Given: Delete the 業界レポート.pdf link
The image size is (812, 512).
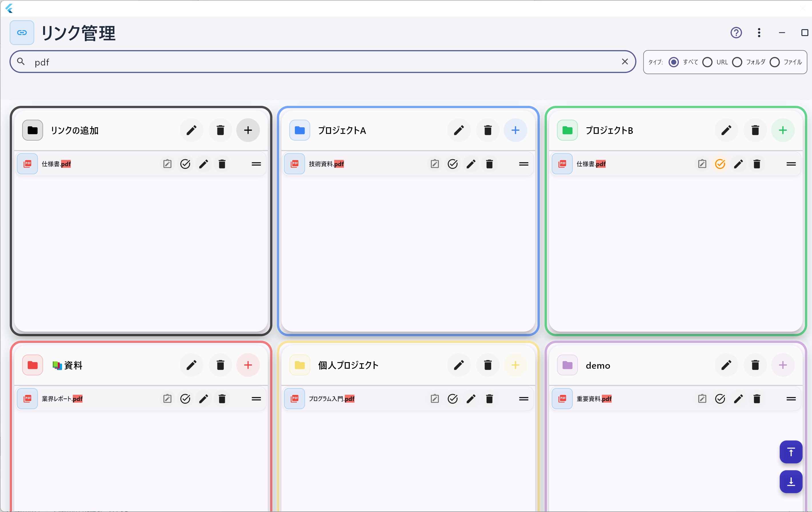Looking at the screenshot, I should (222, 399).
